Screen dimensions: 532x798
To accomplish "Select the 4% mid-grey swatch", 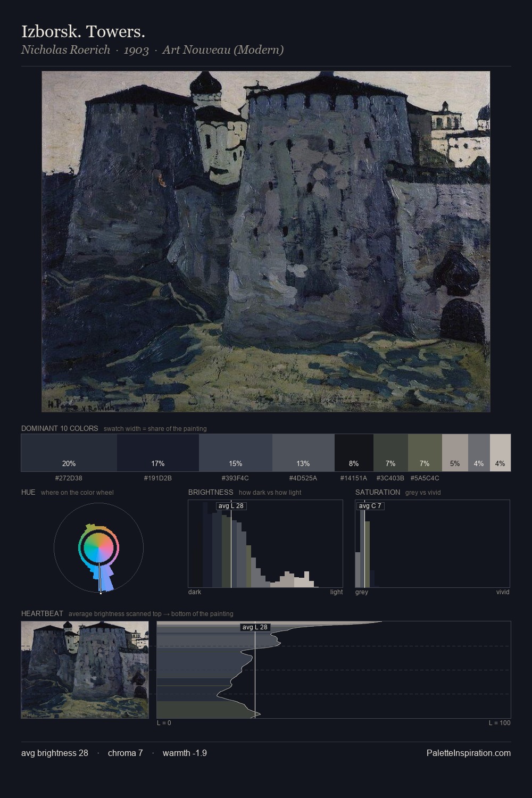I will [479, 453].
